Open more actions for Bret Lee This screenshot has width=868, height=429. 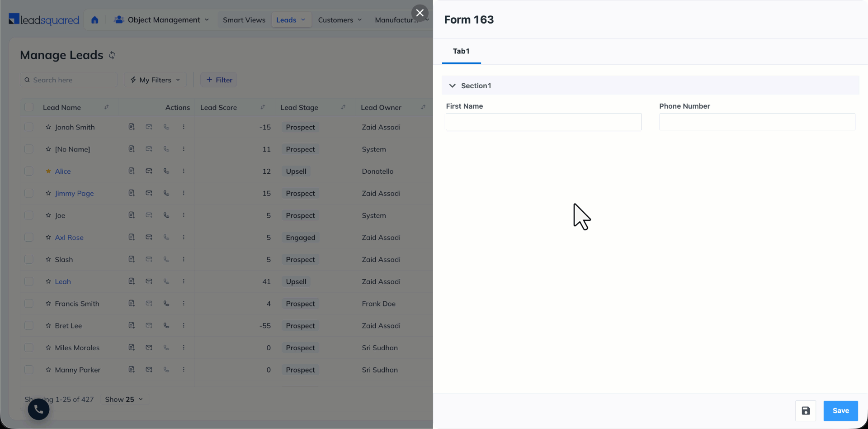[x=184, y=325]
